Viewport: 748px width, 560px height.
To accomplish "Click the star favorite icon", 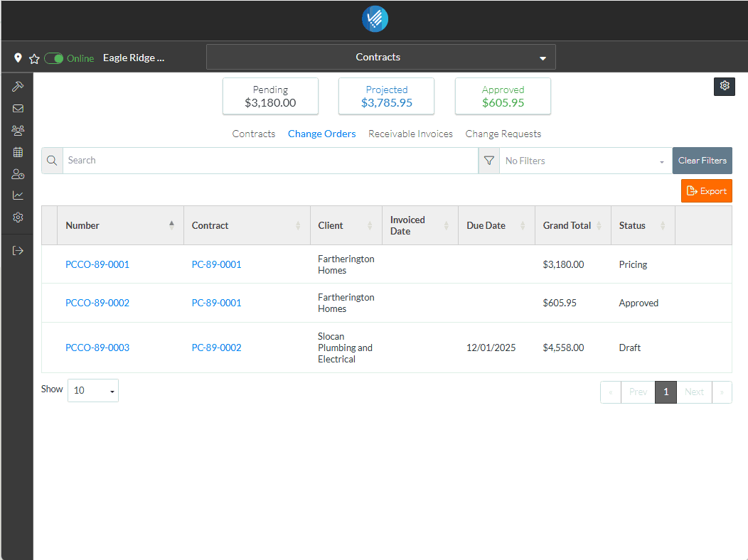I will coord(33,58).
